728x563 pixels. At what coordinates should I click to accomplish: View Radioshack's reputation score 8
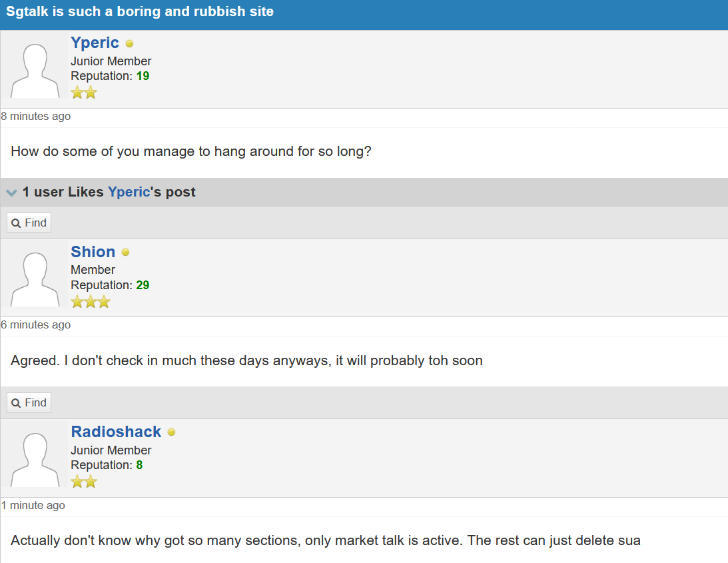[139, 465]
